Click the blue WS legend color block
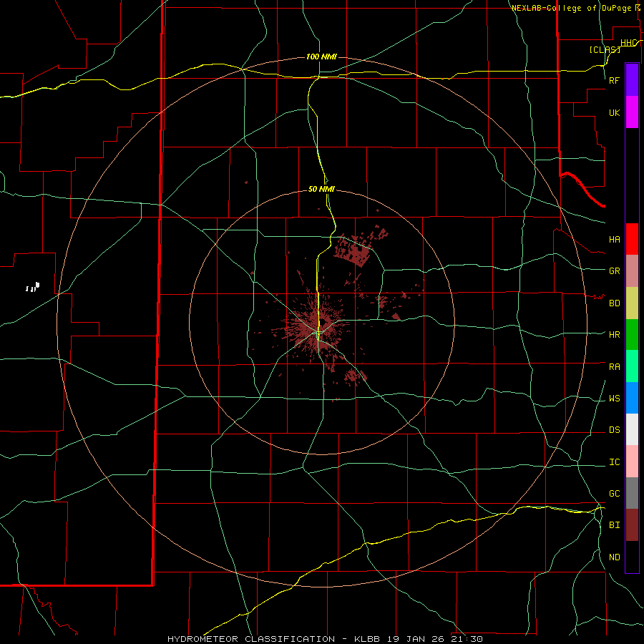Viewport: 644px width, 644px height. [x=632, y=398]
